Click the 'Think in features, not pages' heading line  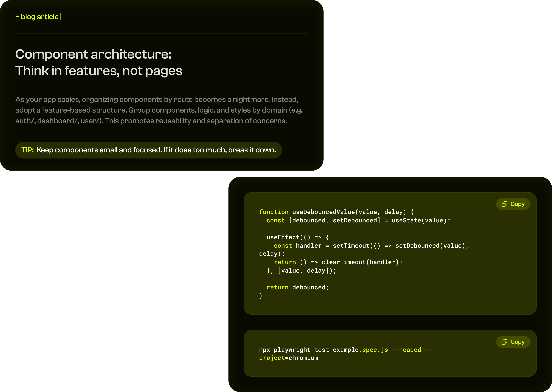coord(99,71)
